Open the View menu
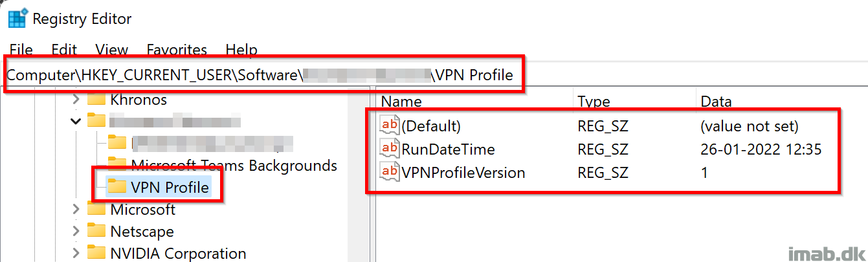Image resolution: width=868 pixels, height=262 pixels. click(x=111, y=50)
